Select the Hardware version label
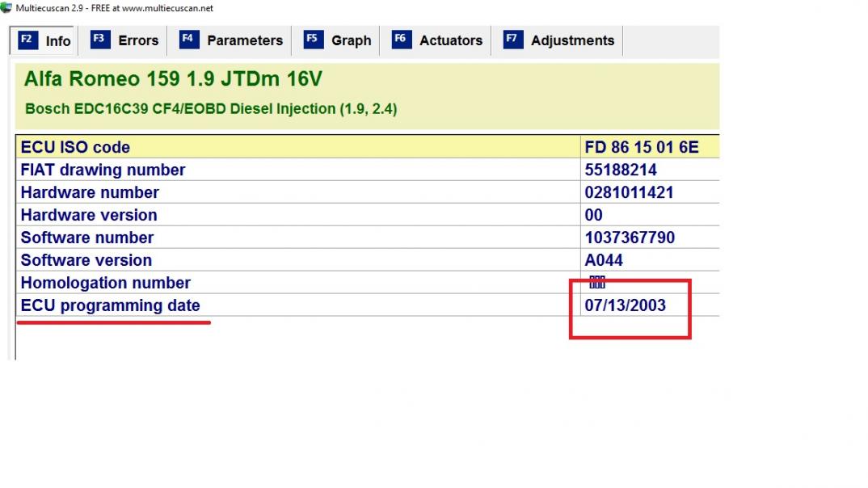This screenshot has height=488, width=868. pos(89,215)
